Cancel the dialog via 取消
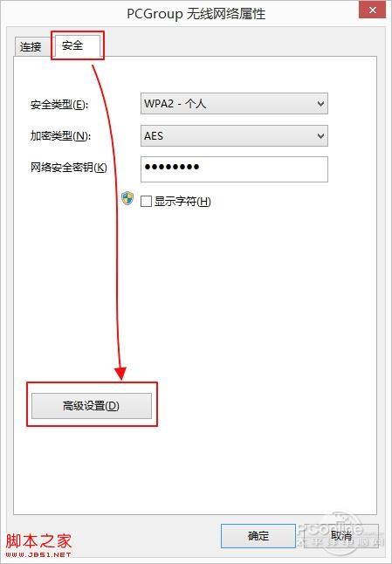Viewport: 392px width, 564px height. (341, 535)
